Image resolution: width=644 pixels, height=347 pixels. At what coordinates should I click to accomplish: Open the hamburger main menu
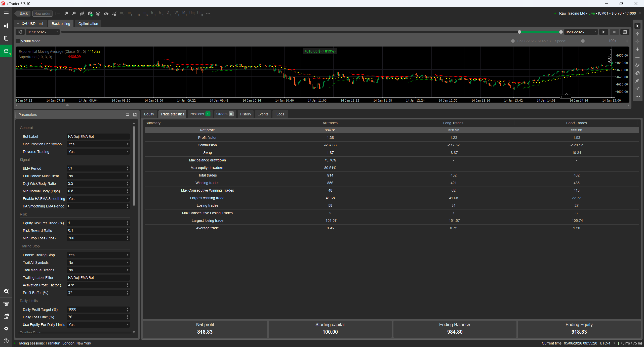[6, 14]
